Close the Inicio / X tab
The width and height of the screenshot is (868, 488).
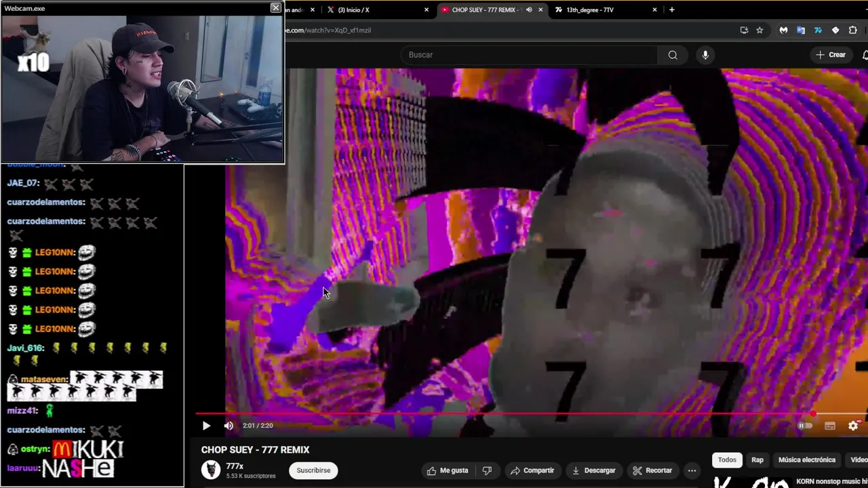[427, 9]
